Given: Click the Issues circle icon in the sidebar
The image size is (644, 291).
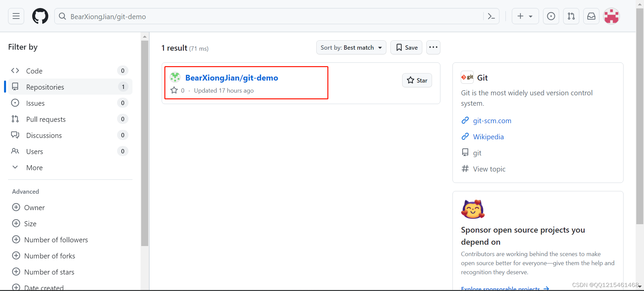Looking at the screenshot, I should click(x=15, y=103).
